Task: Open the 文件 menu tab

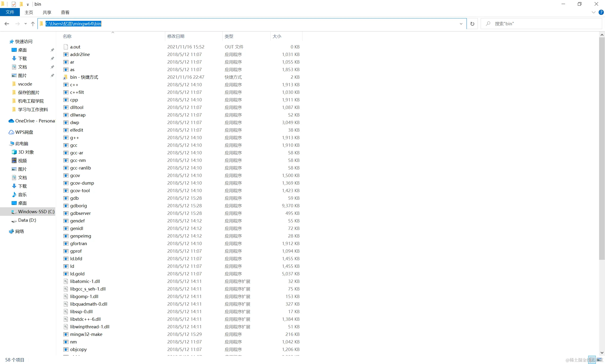Action: tap(10, 12)
